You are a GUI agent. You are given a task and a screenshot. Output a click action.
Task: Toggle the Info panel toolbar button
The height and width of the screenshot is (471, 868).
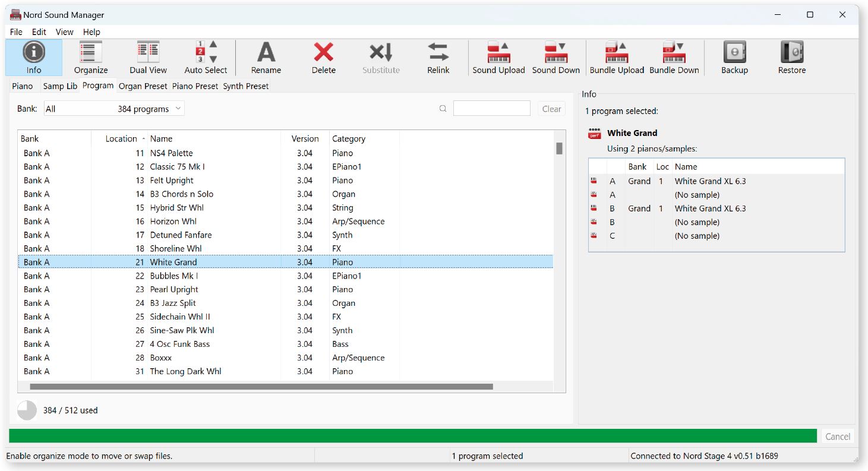34,58
